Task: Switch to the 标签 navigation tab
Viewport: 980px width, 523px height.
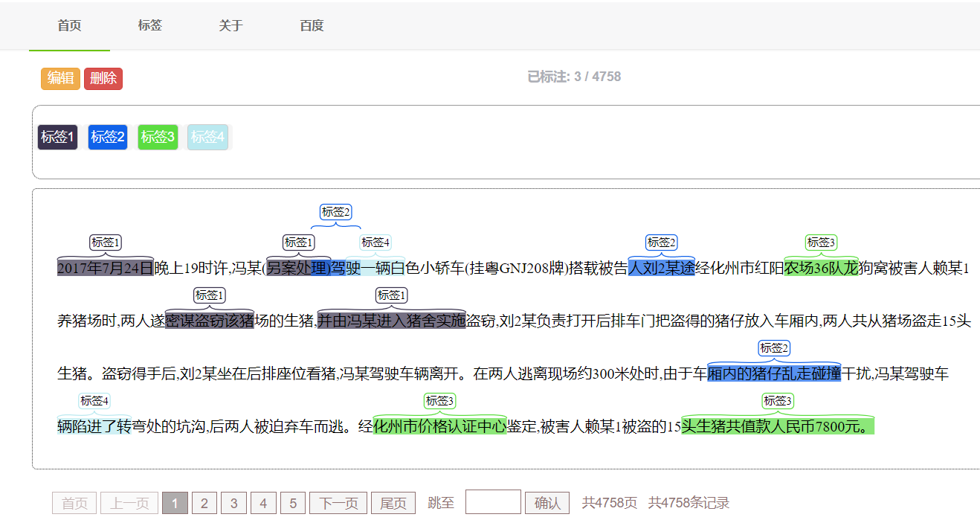Action: [149, 25]
